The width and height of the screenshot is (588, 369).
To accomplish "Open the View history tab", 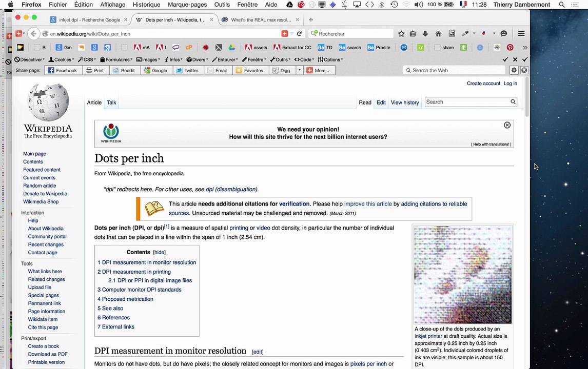I will coord(405,102).
